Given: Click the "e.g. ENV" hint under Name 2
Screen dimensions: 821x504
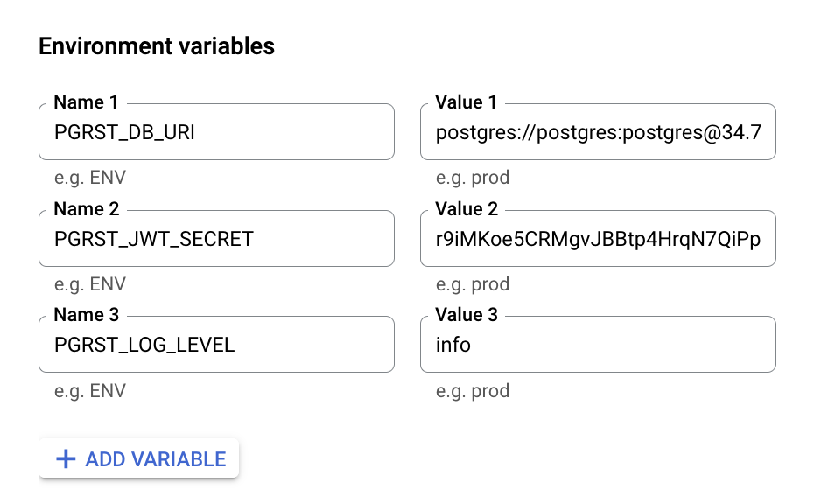Looking at the screenshot, I should click(89, 284).
